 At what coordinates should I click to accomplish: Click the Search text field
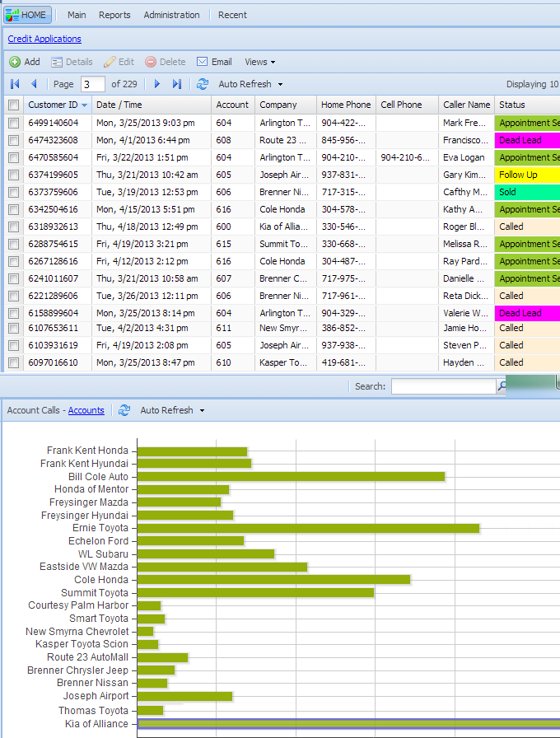point(444,386)
